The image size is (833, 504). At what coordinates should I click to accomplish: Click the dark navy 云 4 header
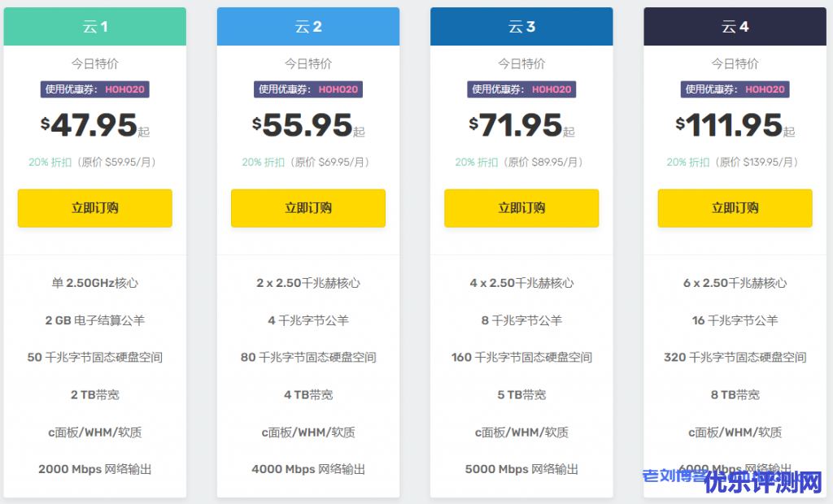pyautogui.click(x=735, y=27)
